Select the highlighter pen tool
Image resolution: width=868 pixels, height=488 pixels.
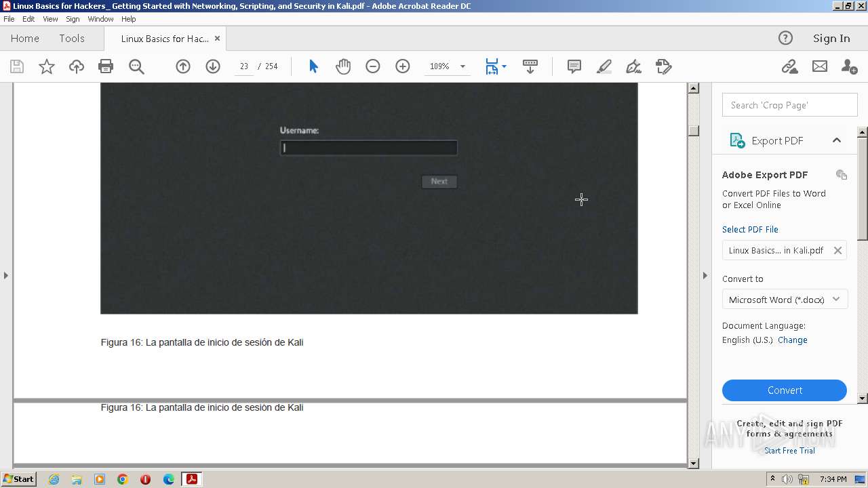point(604,66)
